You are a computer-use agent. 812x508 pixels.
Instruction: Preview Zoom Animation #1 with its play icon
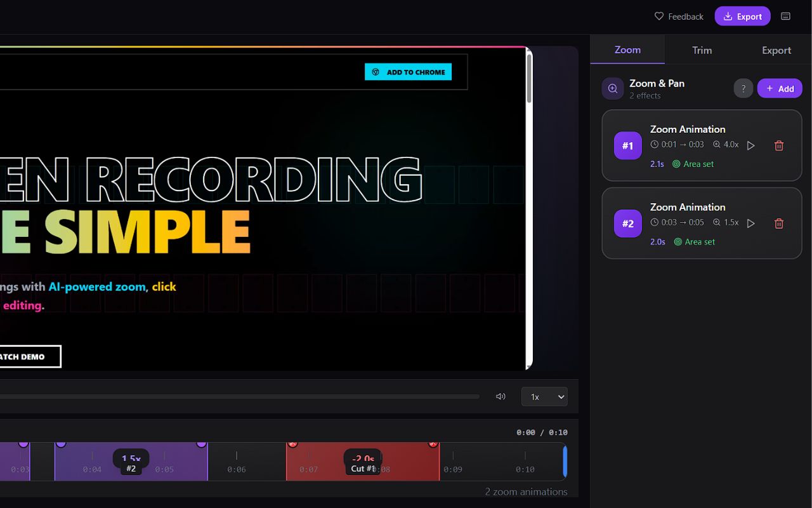[x=751, y=145]
